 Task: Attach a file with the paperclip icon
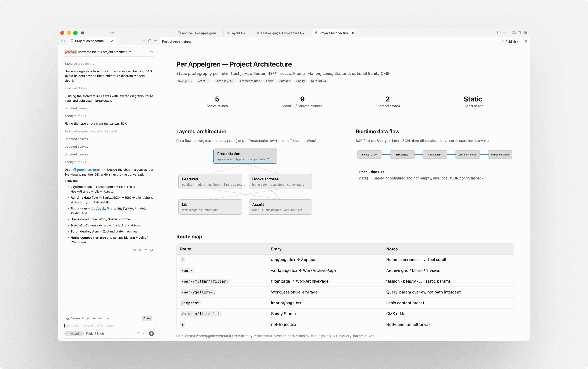144,334
